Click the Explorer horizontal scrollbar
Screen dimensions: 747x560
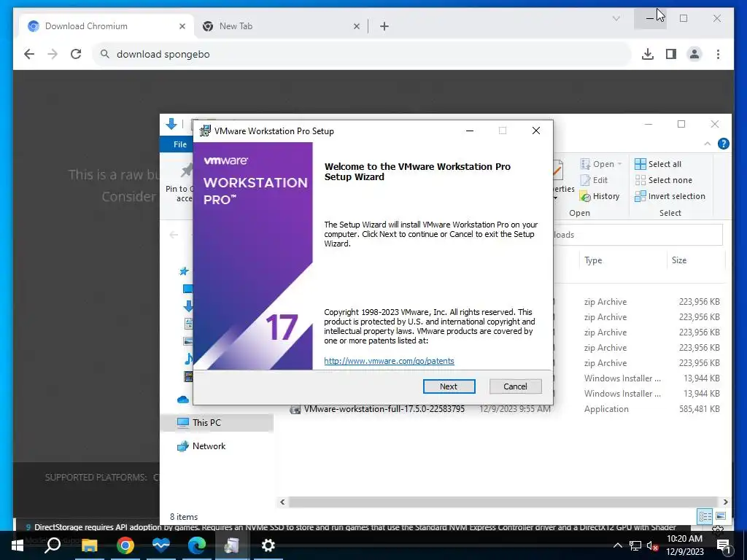pyautogui.click(x=503, y=502)
